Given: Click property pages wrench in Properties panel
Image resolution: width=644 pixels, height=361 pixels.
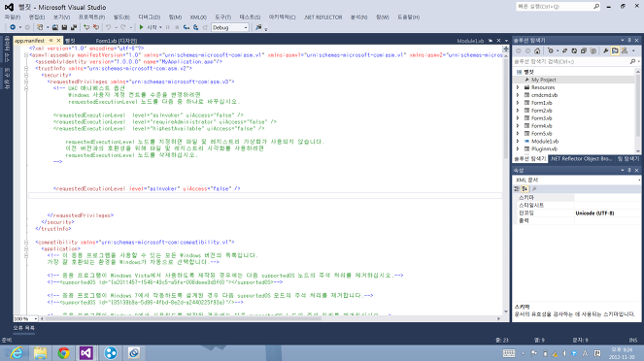Looking at the screenshot, I should tap(534, 188).
